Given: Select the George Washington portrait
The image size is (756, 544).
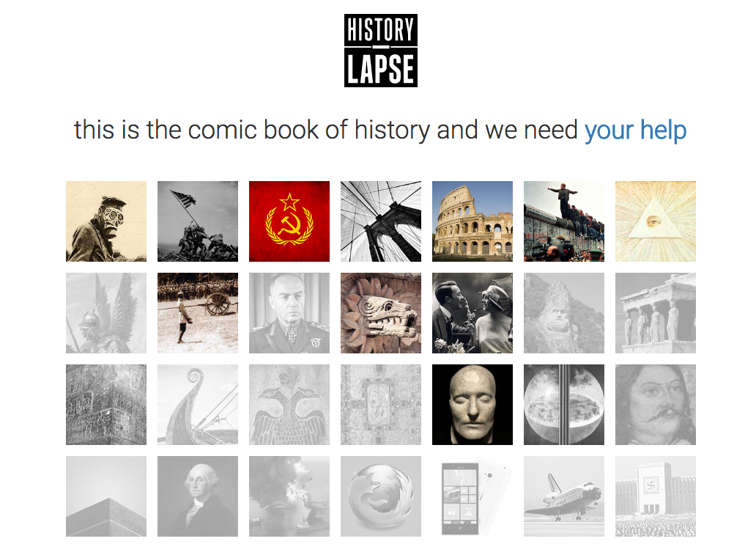Looking at the screenshot, I should [x=198, y=496].
